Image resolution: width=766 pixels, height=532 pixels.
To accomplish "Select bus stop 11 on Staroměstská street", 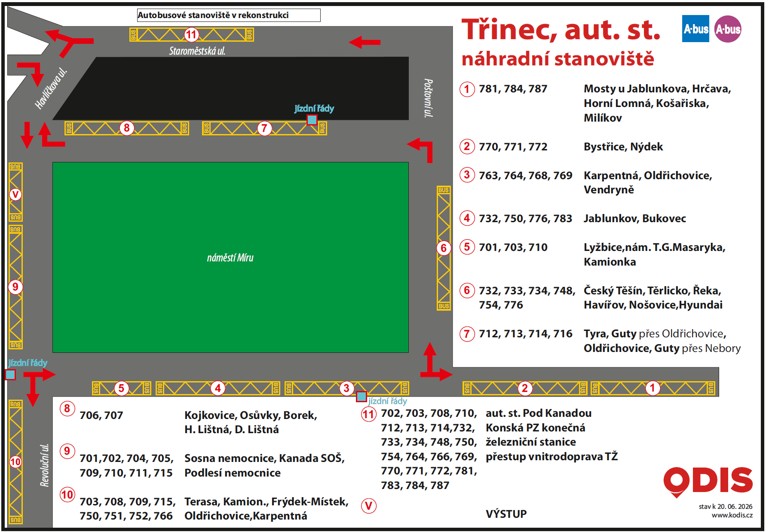I will [x=191, y=34].
